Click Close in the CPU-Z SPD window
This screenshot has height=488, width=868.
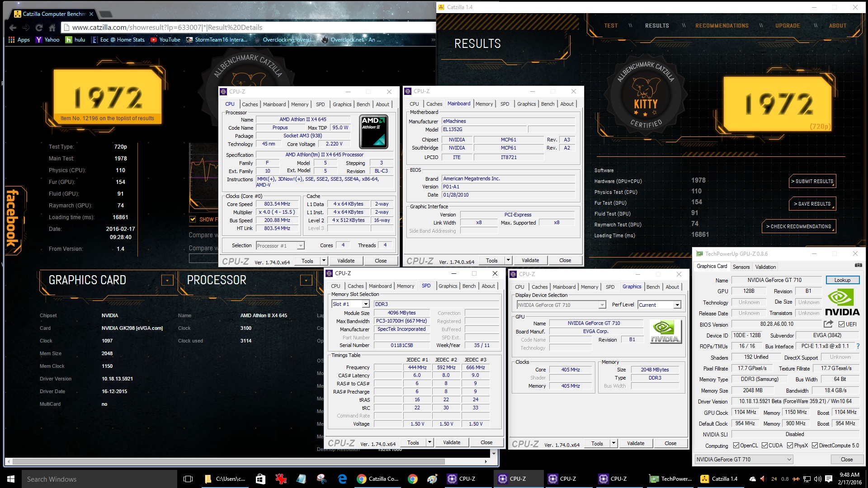[x=486, y=442]
